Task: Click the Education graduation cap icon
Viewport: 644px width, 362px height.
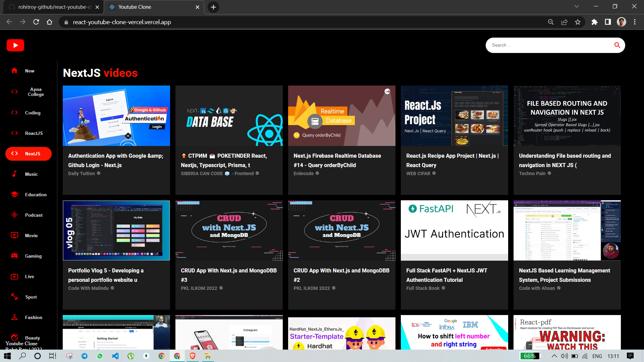Action: 14,194
